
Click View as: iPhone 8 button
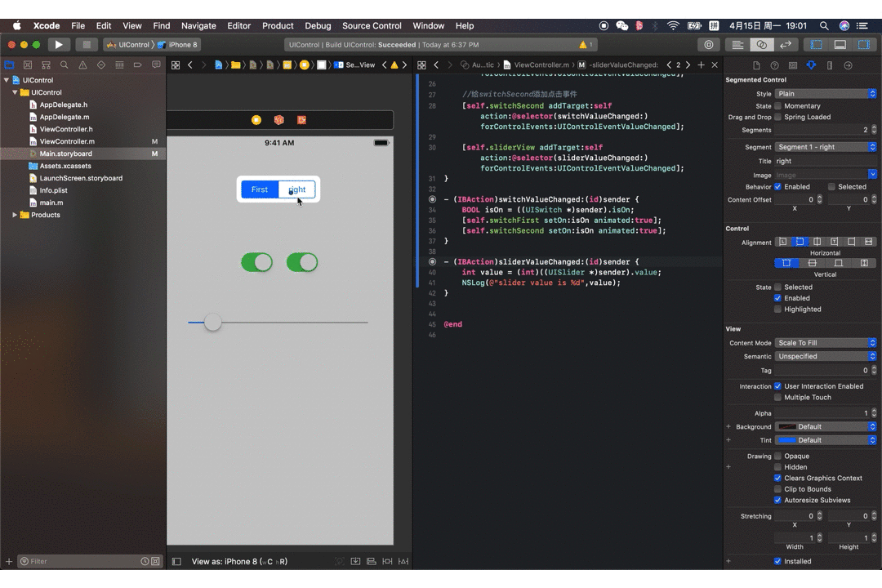point(239,562)
